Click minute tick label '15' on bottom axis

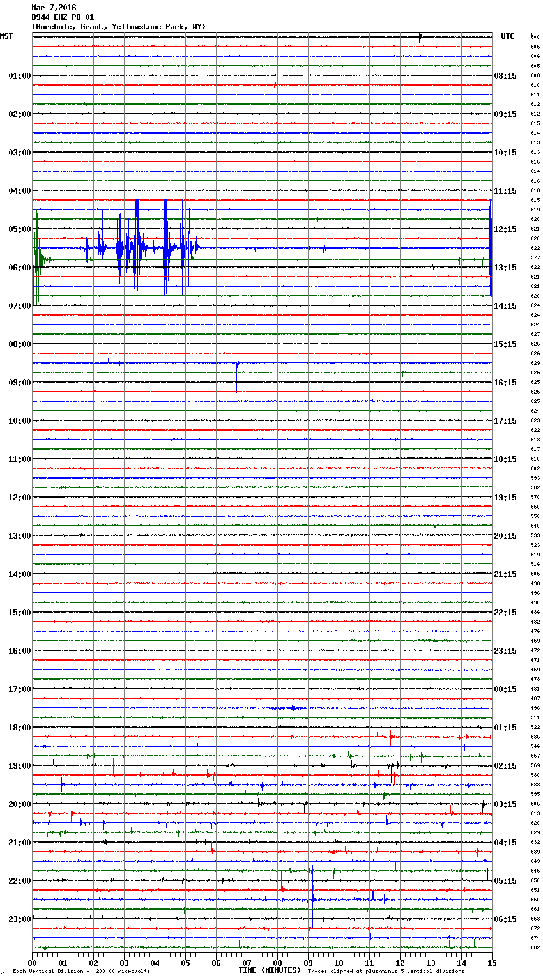492,963
